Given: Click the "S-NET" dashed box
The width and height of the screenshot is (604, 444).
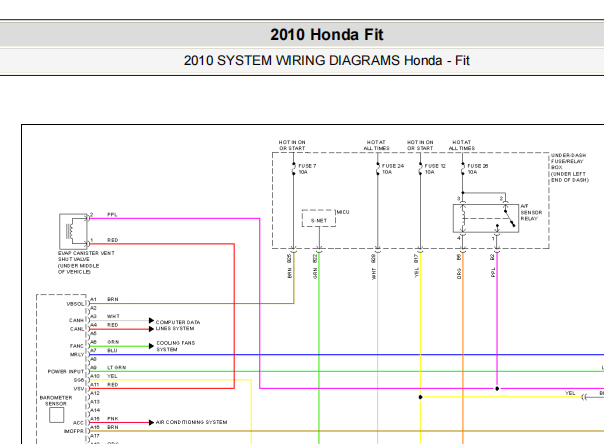Looking at the screenshot, I should [x=319, y=218].
